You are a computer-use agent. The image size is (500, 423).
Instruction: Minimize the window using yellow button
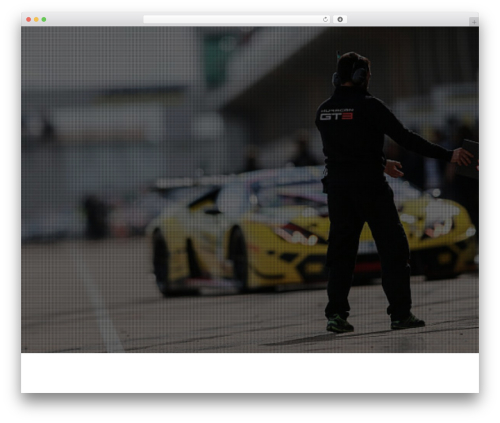tap(36, 19)
